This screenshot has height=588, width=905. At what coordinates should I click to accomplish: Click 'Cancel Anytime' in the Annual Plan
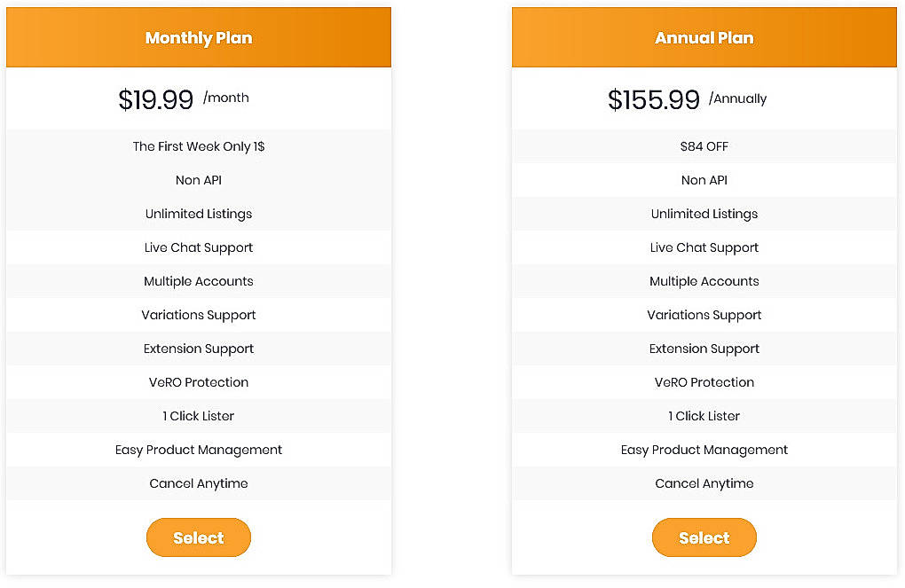click(704, 483)
